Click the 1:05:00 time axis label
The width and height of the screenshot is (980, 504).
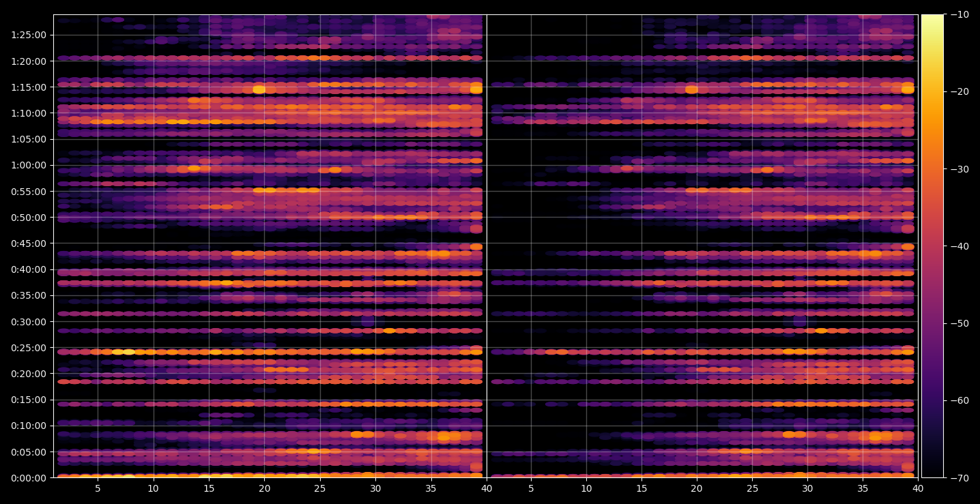pyautogui.click(x=29, y=139)
